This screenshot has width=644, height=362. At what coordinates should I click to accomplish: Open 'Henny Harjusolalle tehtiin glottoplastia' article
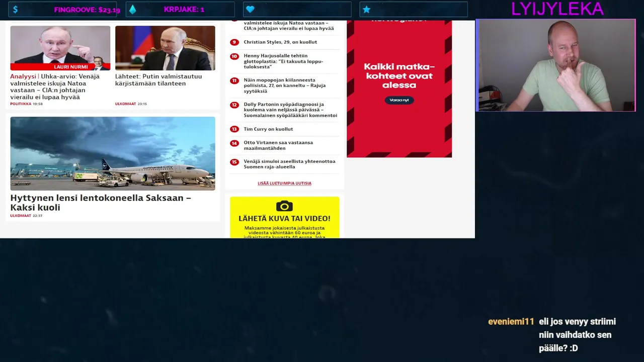[x=283, y=61]
